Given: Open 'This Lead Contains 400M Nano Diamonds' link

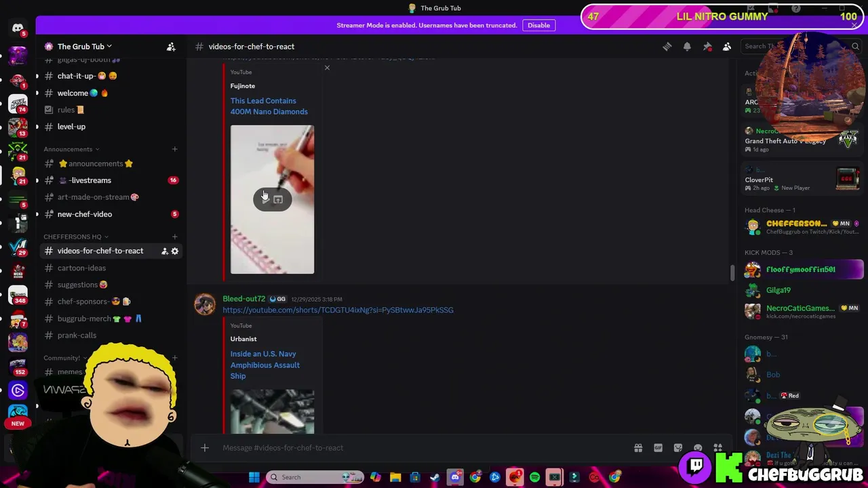Looking at the screenshot, I should [269, 106].
